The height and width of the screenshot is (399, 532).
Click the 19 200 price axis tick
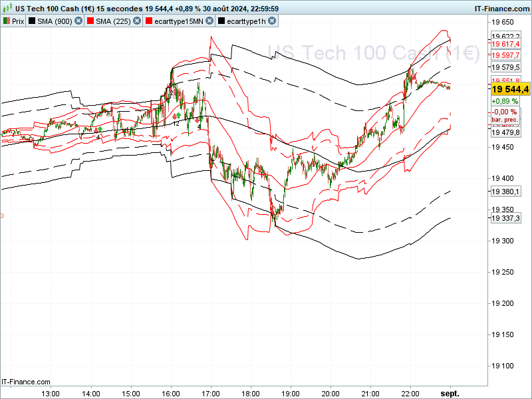(x=503, y=303)
